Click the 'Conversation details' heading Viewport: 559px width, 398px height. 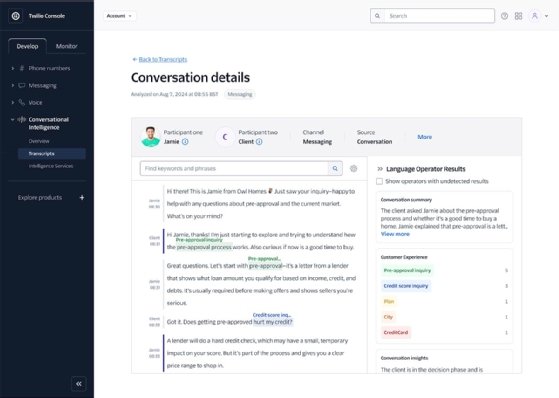(x=190, y=77)
